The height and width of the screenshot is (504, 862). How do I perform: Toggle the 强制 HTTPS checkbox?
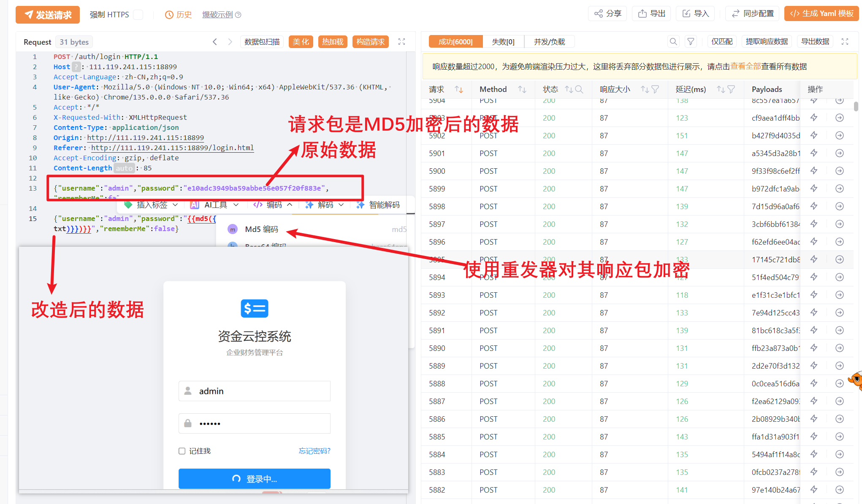(138, 15)
